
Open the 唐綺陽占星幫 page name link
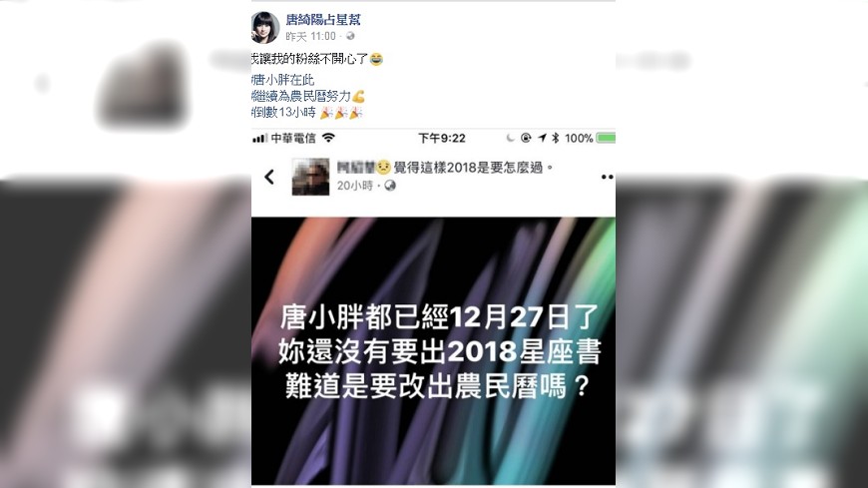322,20
